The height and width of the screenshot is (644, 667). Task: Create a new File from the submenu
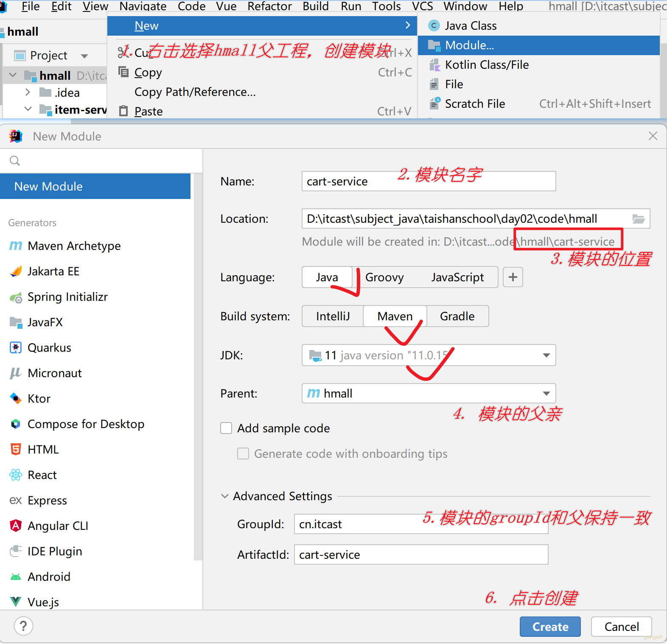pyautogui.click(x=539, y=84)
